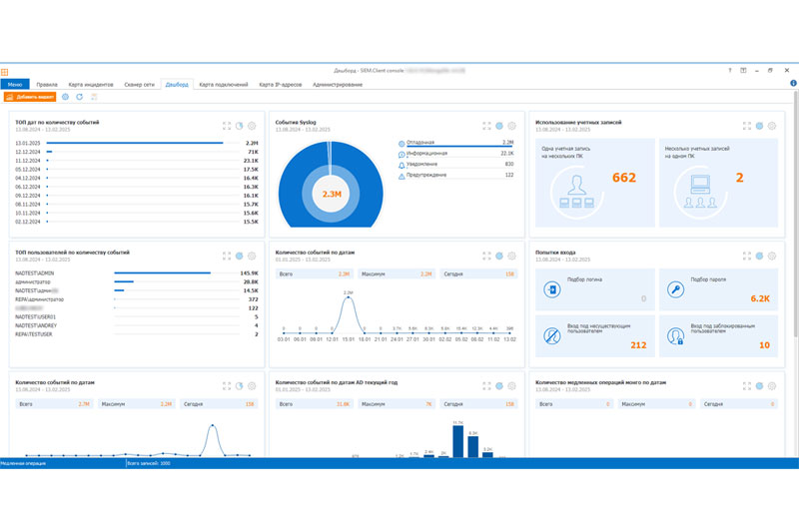
Task: Click the 12.12.2024 row showing 71K
Action: coord(137,152)
